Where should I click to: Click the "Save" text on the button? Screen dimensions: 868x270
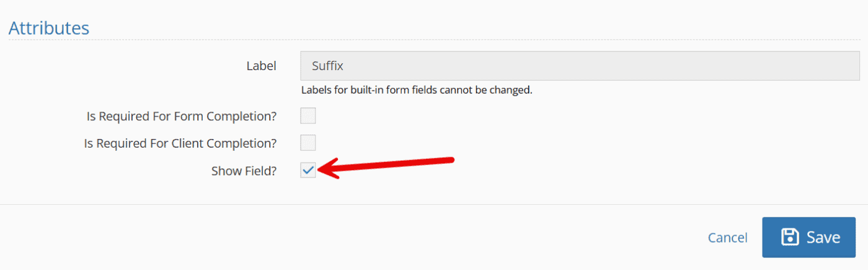pyautogui.click(x=823, y=238)
